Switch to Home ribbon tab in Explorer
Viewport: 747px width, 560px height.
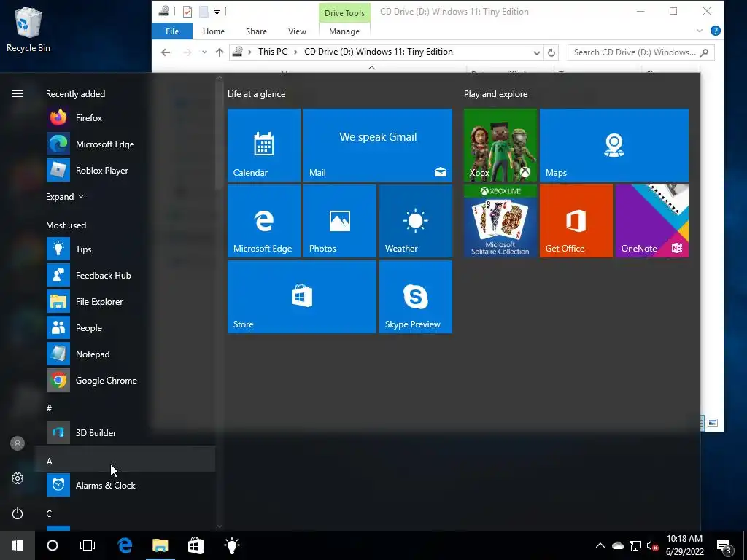tap(214, 31)
